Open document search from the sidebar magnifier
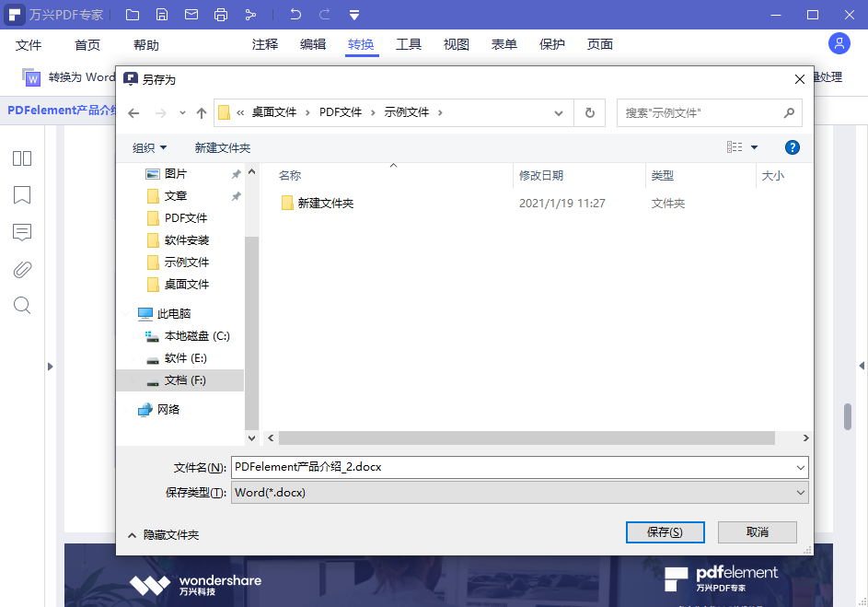 pos(21,306)
